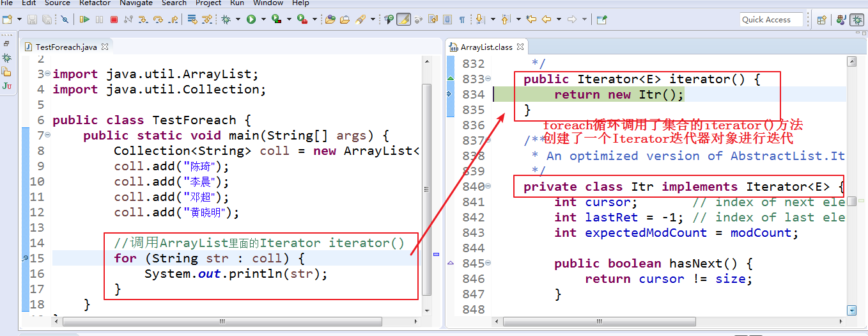
Task: Collapse the hasNext() fold at line 845
Action: pyautogui.click(x=488, y=264)
